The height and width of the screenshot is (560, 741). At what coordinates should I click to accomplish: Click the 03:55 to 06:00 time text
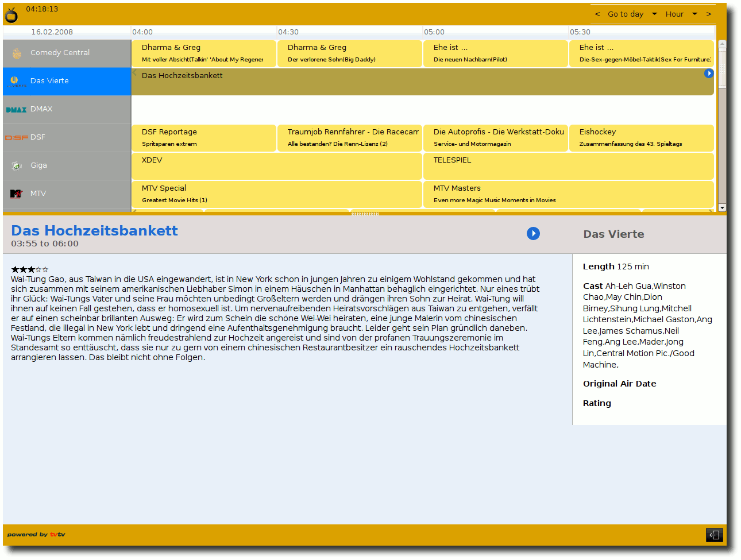point(45,244)
